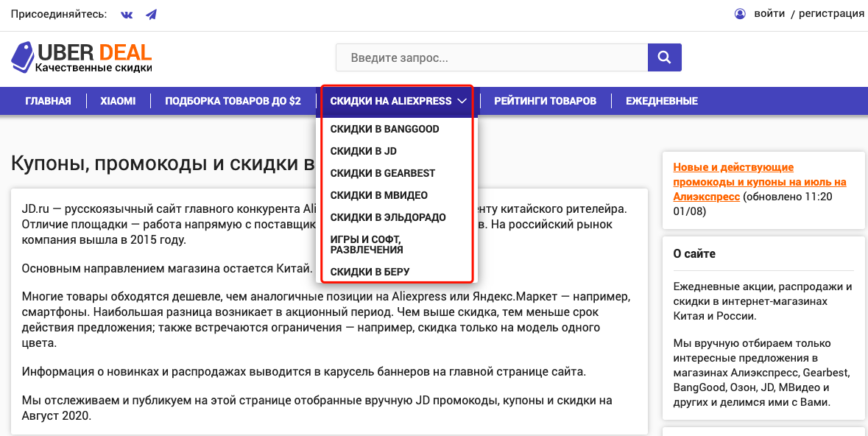Open Новые и действующие промокоды link

760,182
